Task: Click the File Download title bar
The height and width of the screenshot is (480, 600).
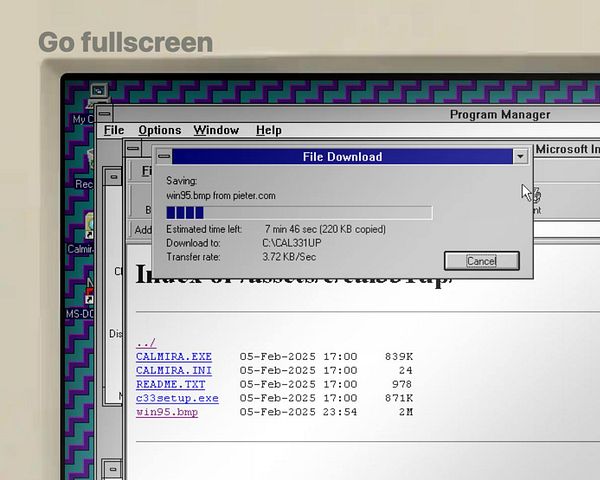Action: [342, 157]
